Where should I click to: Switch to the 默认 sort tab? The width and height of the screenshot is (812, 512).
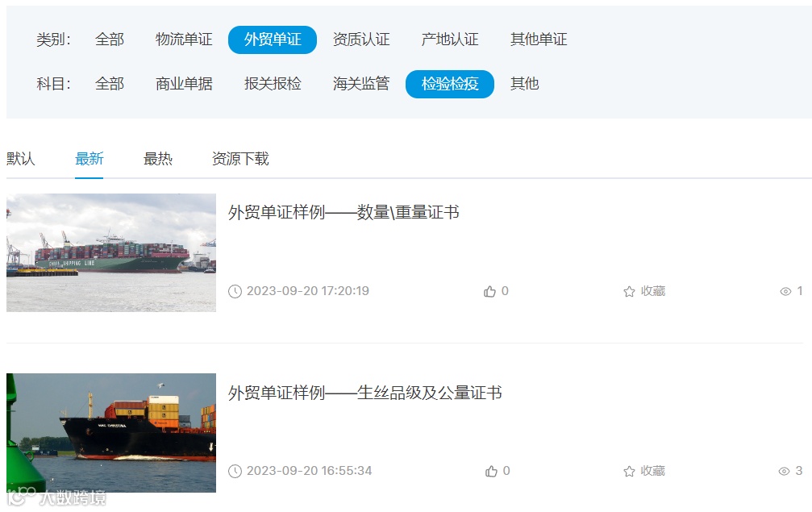[21, 159]
